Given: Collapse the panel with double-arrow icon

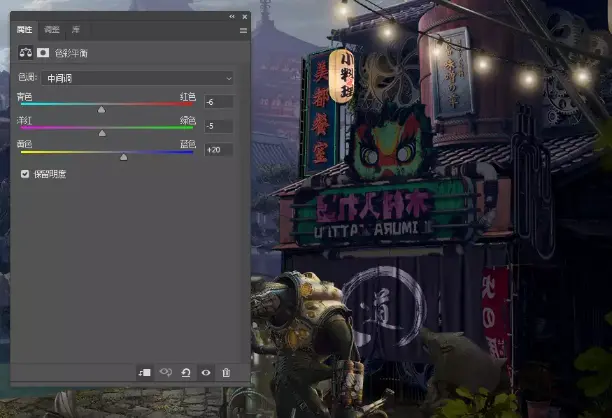Looking at the screenshot, I should point(232,16).
